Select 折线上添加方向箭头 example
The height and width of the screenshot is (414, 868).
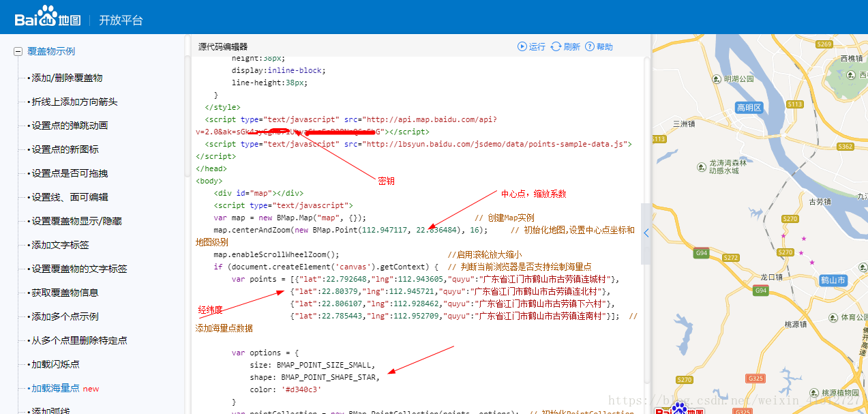click(x=74, y=102)
